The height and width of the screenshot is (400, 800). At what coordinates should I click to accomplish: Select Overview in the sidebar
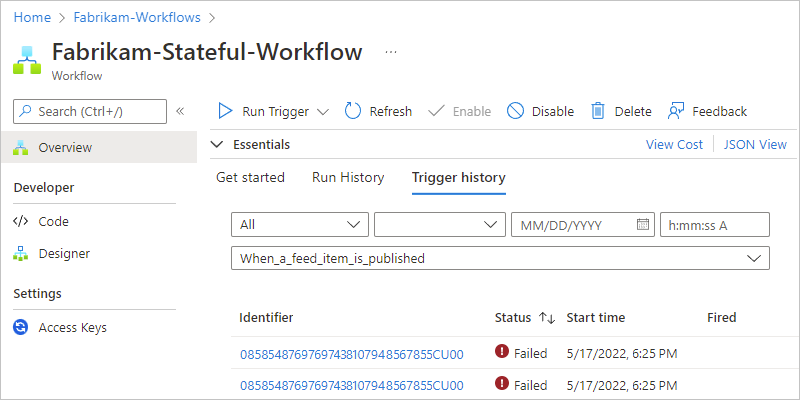pyautogui.click(x=98, y=147)
